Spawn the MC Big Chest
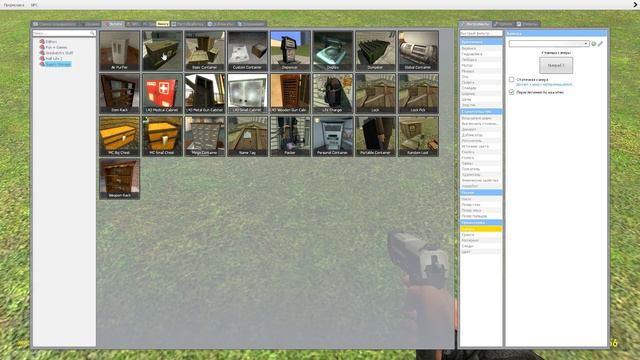The width and height of the screenshot is (640, 360). tap(120, 136)
